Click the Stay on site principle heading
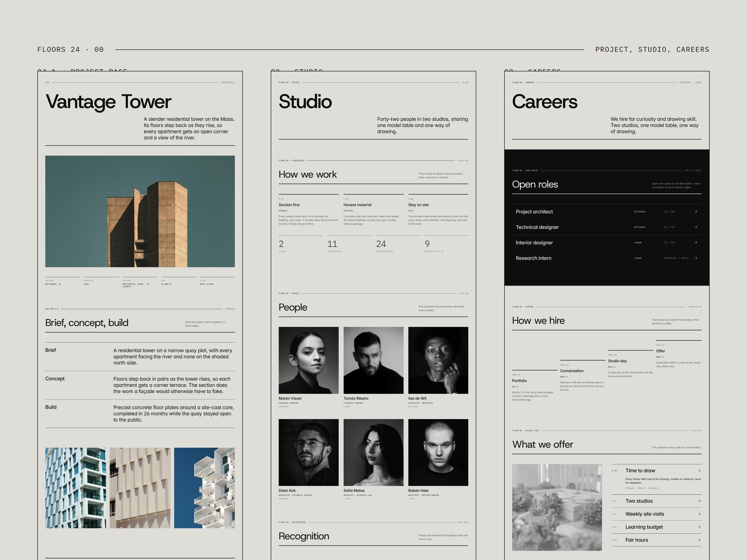This screenshot has height=560, width=747. tap(418, 205)
